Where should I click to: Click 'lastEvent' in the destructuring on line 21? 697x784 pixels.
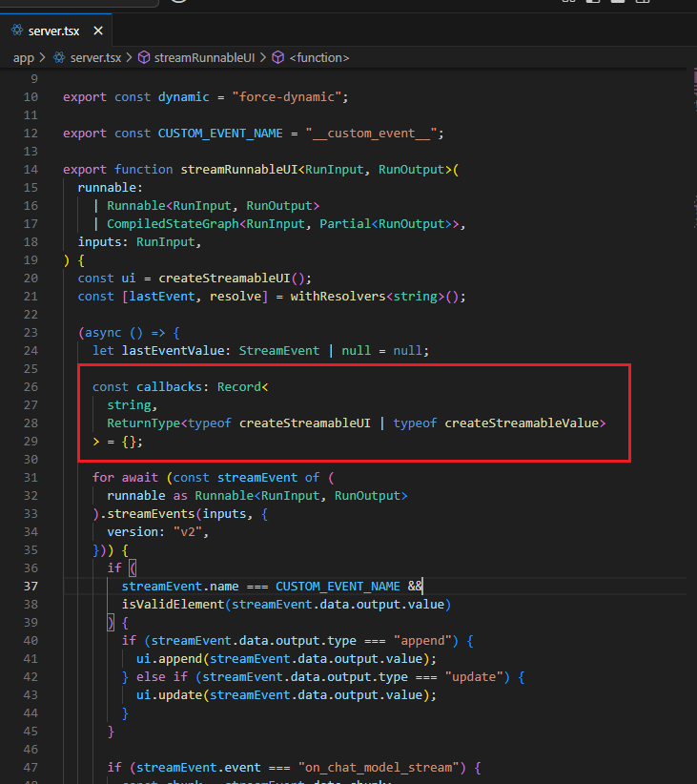tap(162, 297)
